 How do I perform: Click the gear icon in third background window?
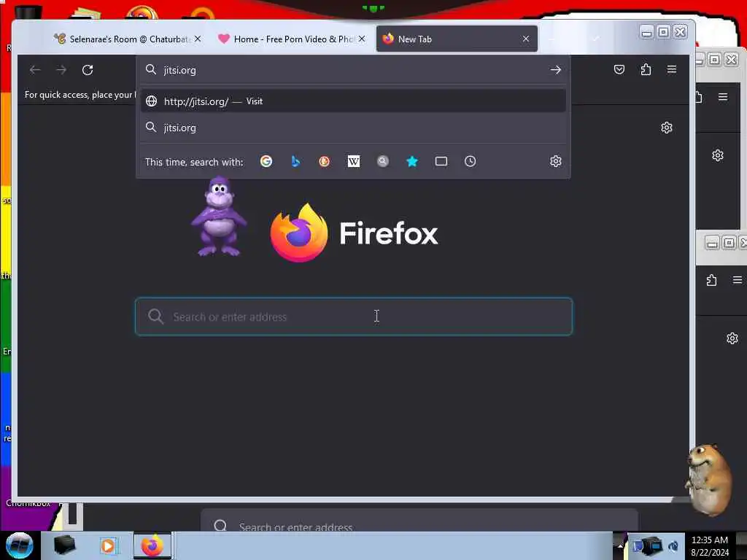[x=732, y=338]
